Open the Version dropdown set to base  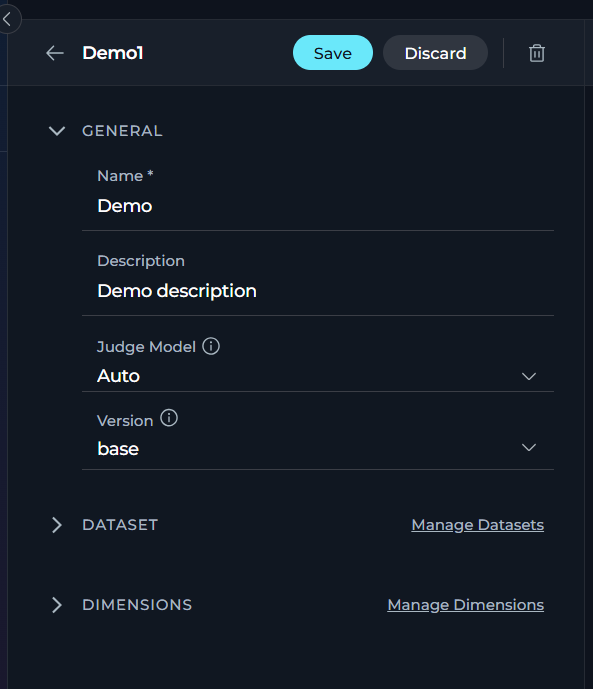318,449
